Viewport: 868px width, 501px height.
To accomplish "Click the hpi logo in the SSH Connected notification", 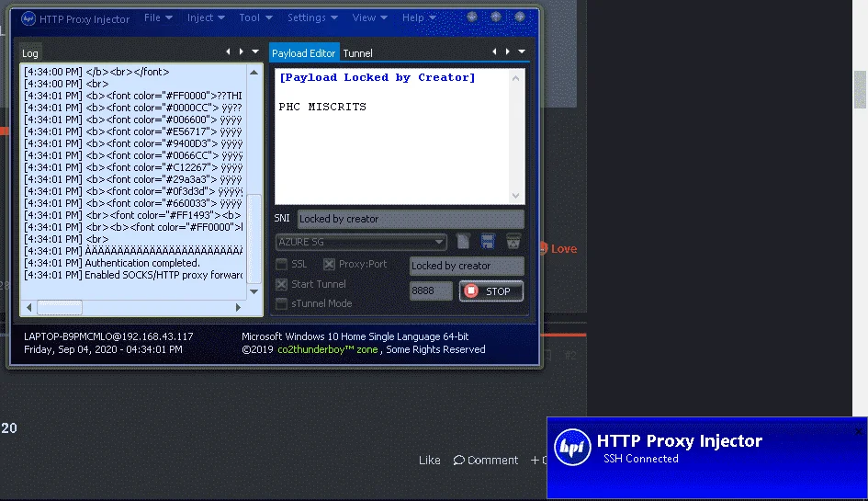I will point(572,447).
